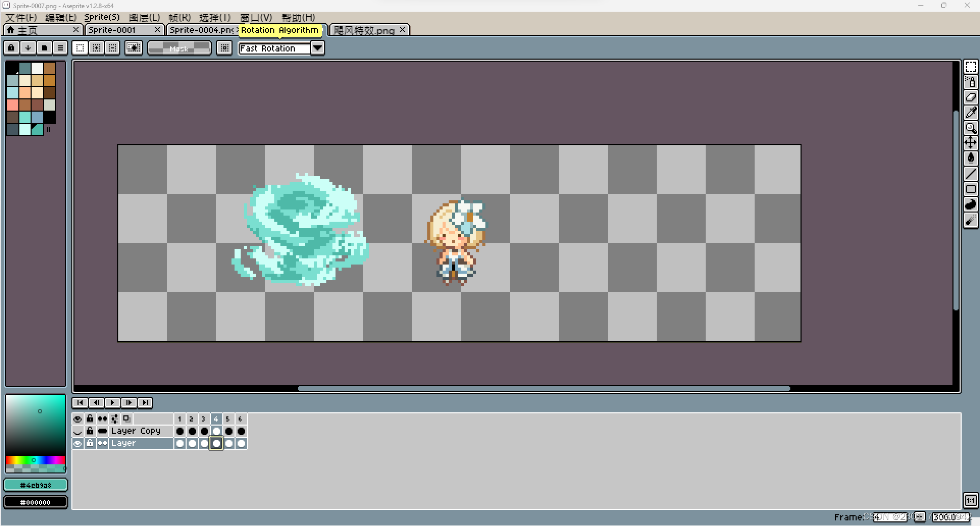Go to the last frame

point(145,403)
